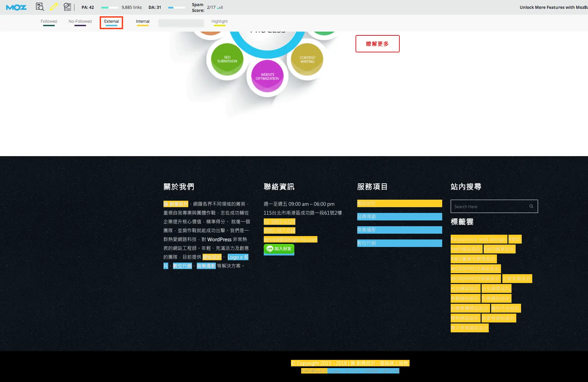588x382 pixels.
Task: Open the page analysis magnifier icon
Action: (x=40, y=7)
